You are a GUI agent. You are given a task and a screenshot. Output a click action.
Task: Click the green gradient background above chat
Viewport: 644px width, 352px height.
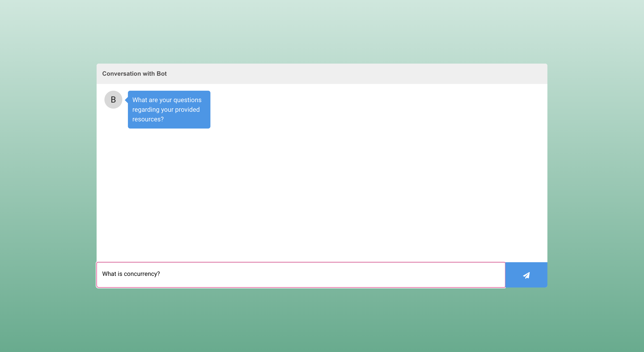pos(322,30)
